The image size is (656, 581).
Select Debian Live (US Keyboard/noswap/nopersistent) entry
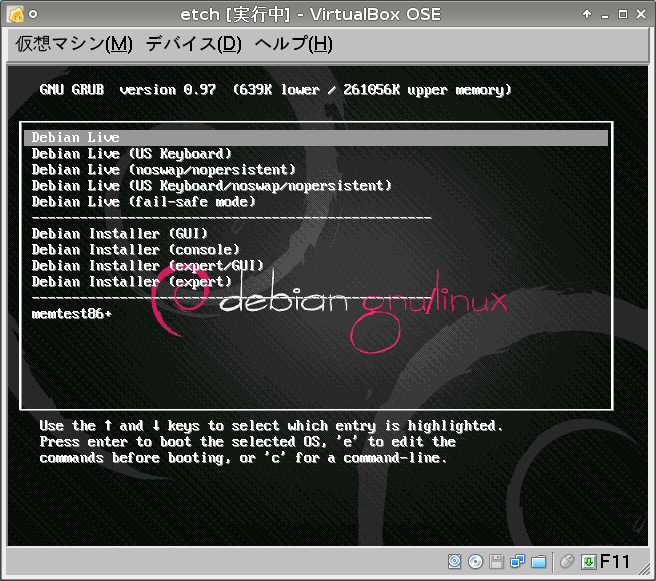point(211,186)
